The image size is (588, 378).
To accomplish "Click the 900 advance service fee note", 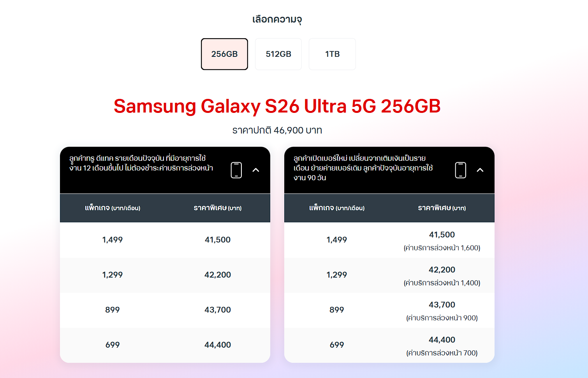I will point(442,318).
